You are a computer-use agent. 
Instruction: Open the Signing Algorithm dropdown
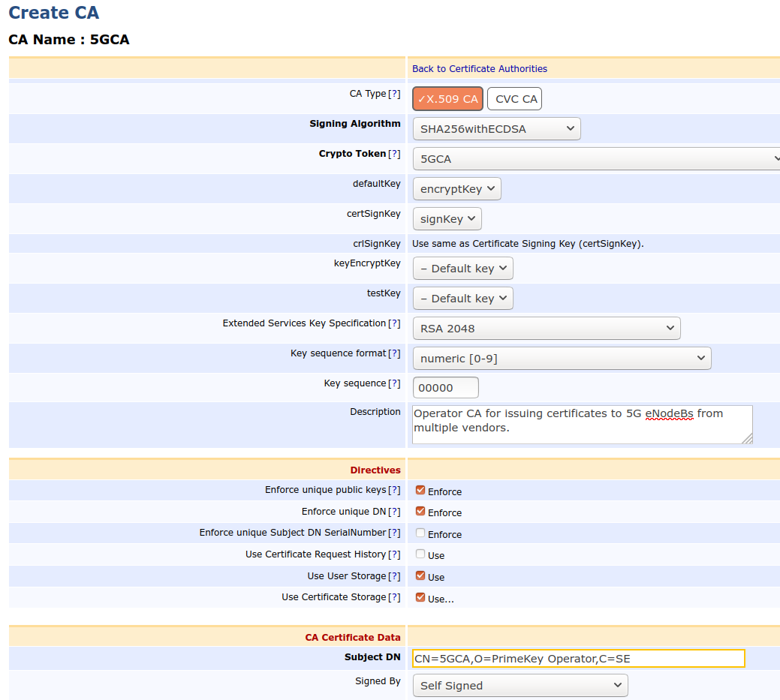496,128
